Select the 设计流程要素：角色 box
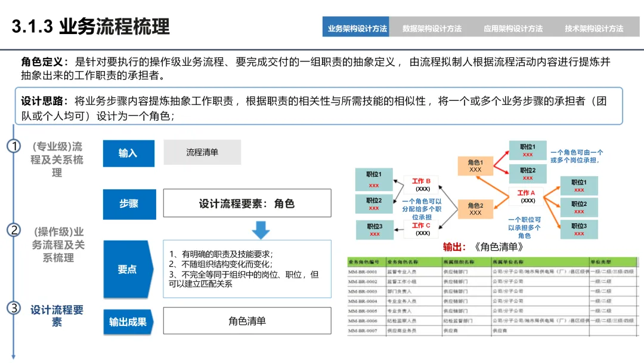 tap(247, 203)
